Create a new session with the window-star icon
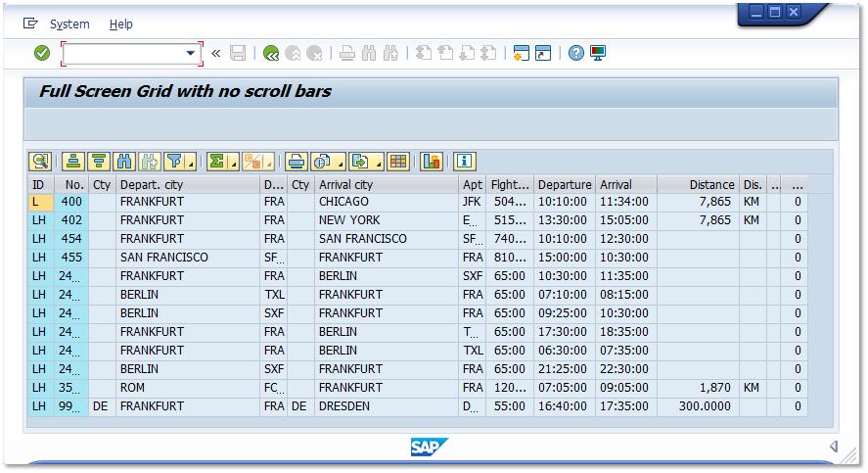This screenshot has width=868, height=473. tap(522, 53)
